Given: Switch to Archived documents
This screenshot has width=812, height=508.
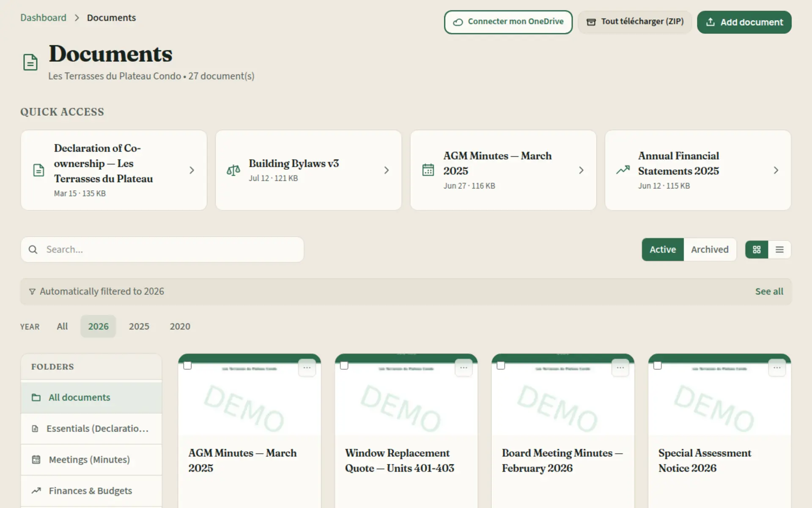Looking at the screenshot, I should coord(710,250).
